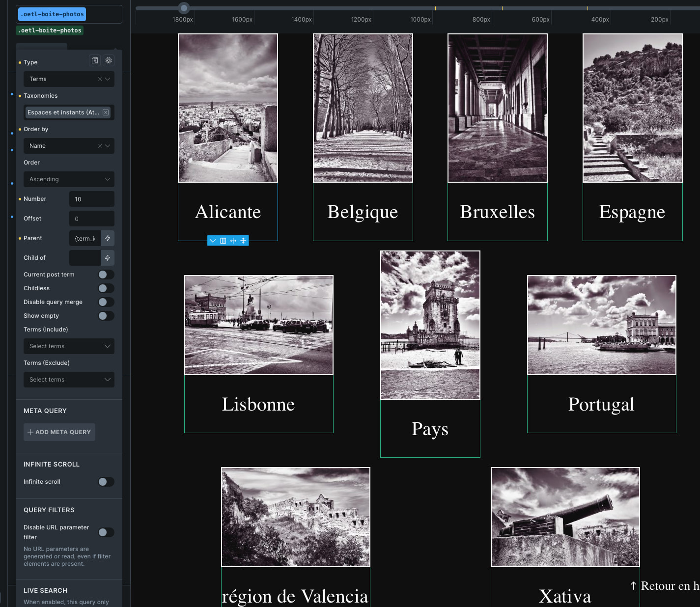Click the horizontal stretch arrows icon
The width and height of the screenshot is (700, 607).
pyautogui.click(x=233, y=241)
